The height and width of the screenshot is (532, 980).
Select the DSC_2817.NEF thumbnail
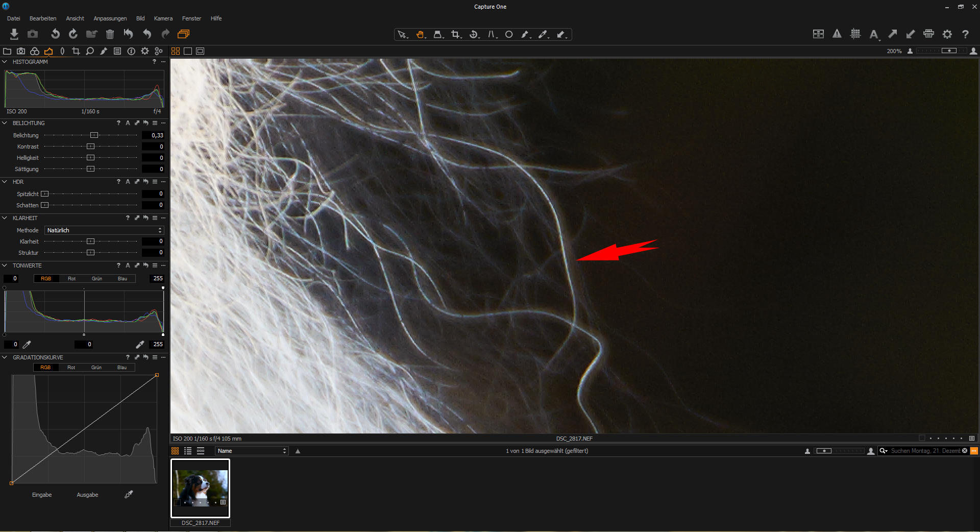[x=200, y=489]
